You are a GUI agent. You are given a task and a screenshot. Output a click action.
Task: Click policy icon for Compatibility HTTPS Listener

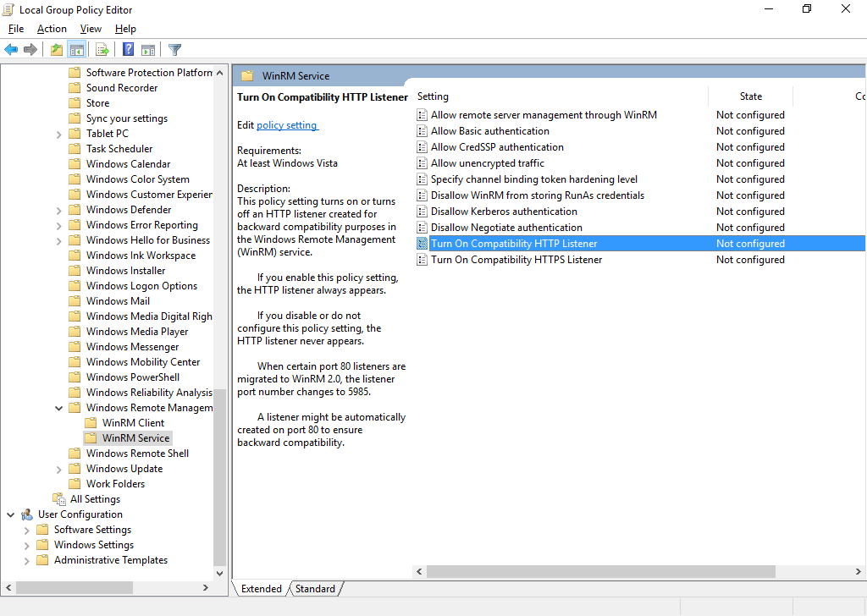(422, 260)
